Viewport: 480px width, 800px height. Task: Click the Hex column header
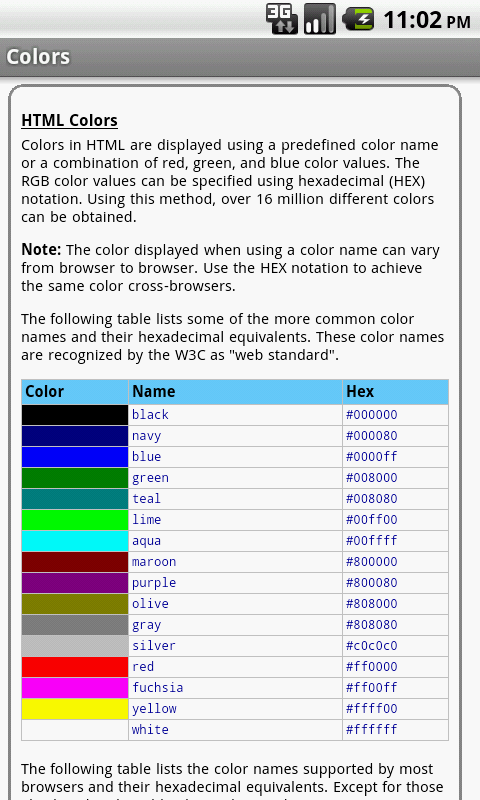pyautogui.click(x=395, y=392)
